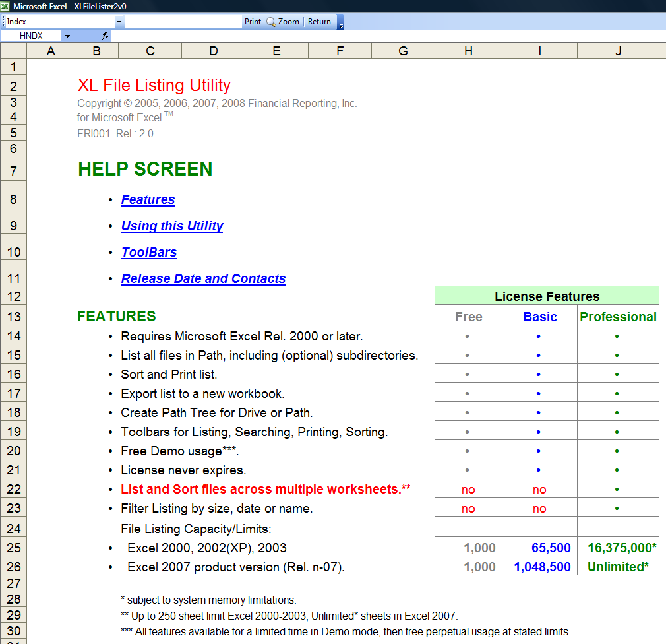Expand the Name Box dropdown arrow

[x=67, y=36]
